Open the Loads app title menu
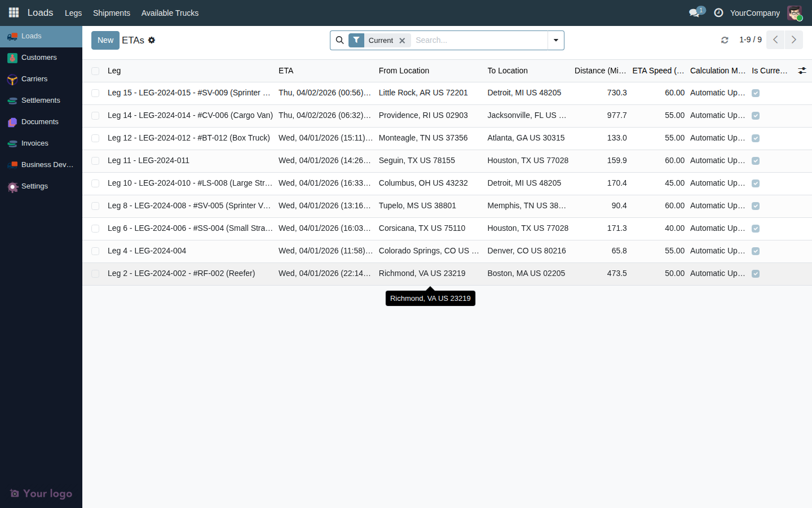Viewport: 812px width, 508px height. point(41,12)
